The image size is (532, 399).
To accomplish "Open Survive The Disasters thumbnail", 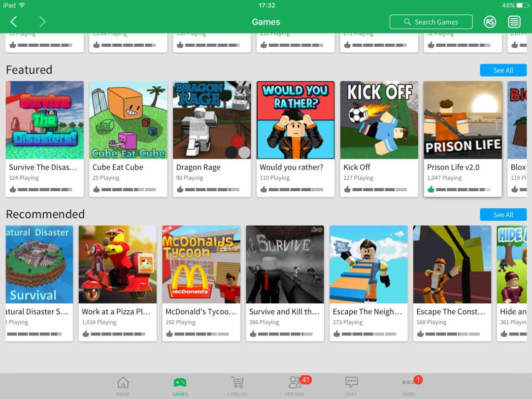I will coord(44,120).
